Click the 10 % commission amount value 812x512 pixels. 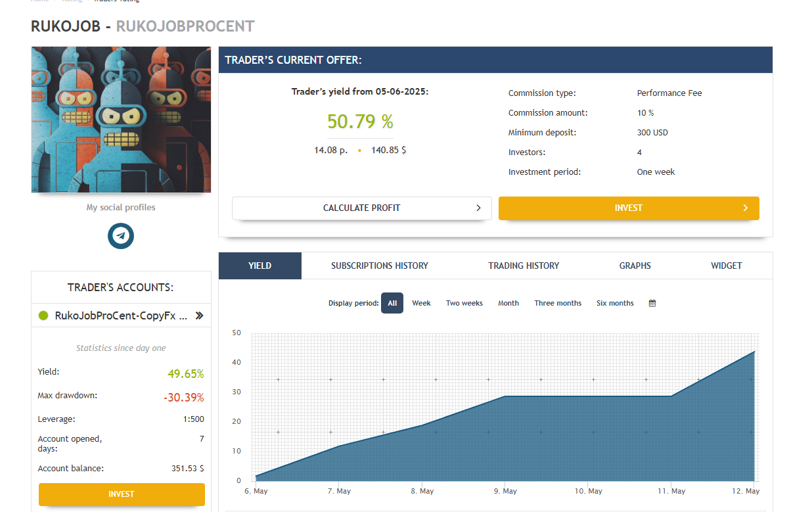(646, 113)
